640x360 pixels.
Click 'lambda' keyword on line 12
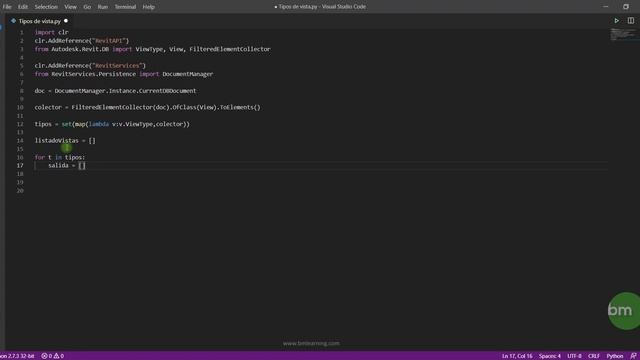point(99,124)
